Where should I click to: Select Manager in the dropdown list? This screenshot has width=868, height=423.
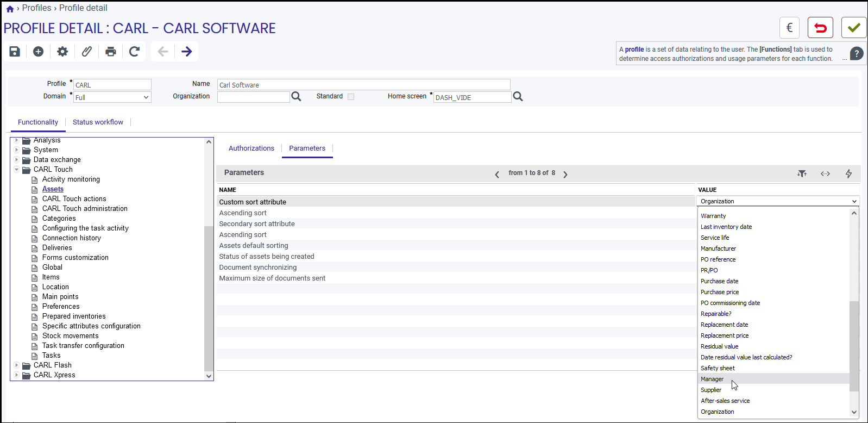pyautogui.click(x=774, y=379)
